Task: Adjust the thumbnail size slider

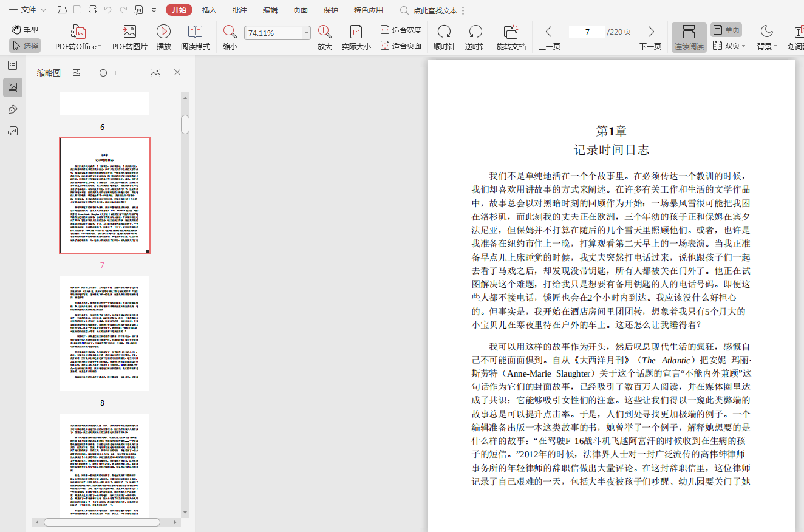Action: coord(103,73)
